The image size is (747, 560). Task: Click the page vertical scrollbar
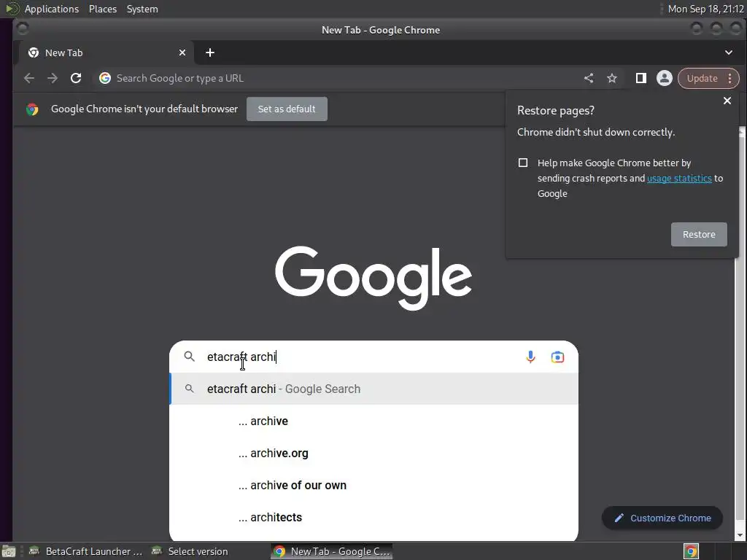(741, 333)
